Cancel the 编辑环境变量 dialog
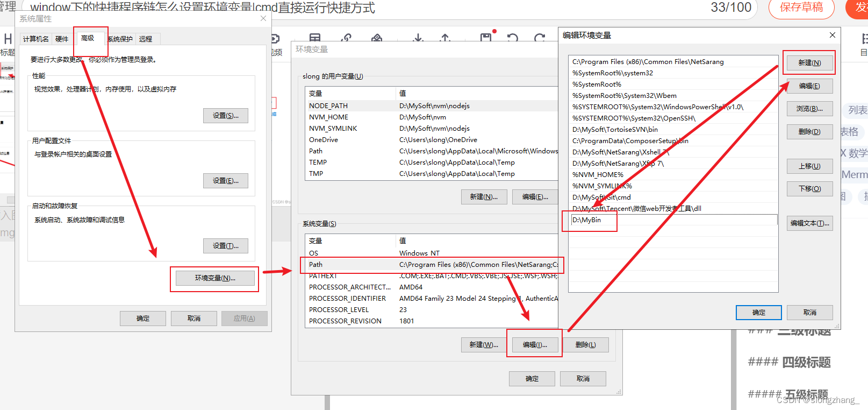868x410 pixels. 809,313
